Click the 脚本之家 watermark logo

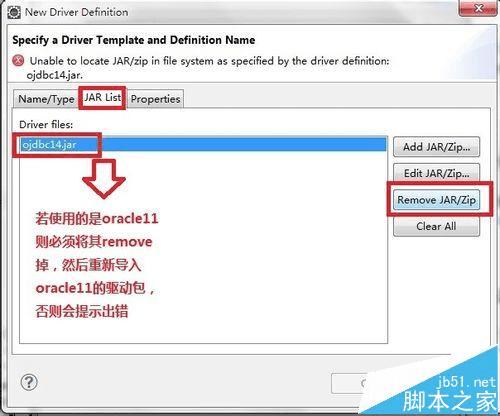pyautogui.click(x=449, y=401)
